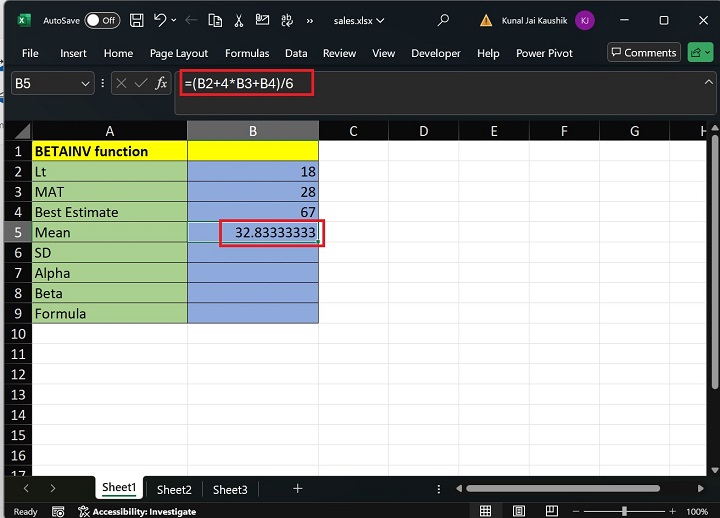Open the Share button dropdown
Screen dimensions: 720x518
click(700, 53)
